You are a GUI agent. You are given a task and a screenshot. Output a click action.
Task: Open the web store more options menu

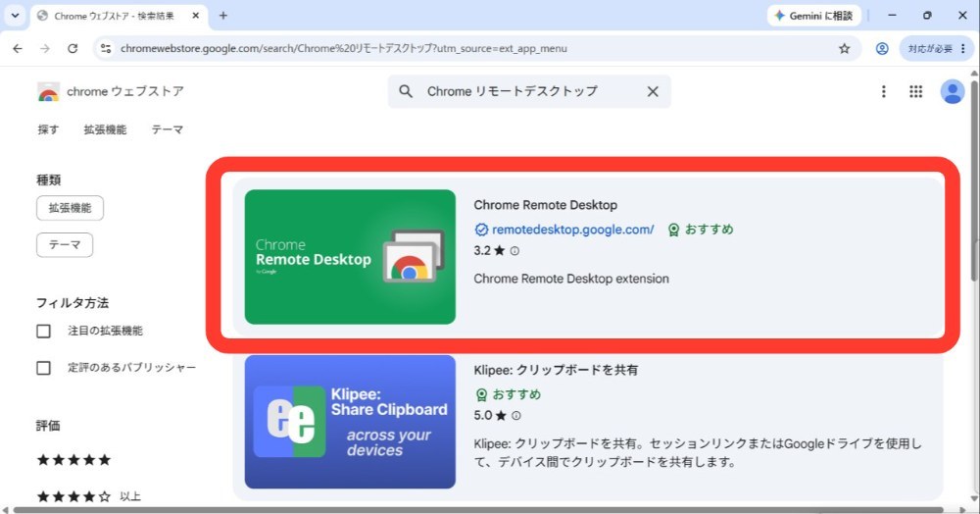[x=883, y=92]
